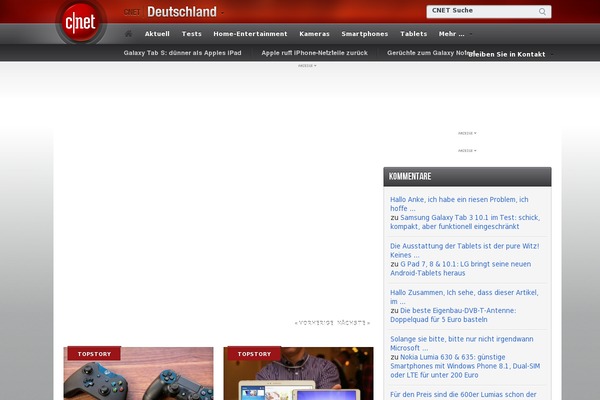Open G Pad 7, 8 & 10.1 article link
Screen dimensions: 600x400
click(460, 268)
